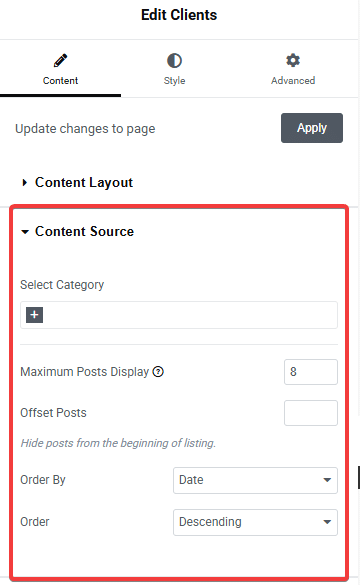Click the Order By dropdown arrow

click(327, 480)
